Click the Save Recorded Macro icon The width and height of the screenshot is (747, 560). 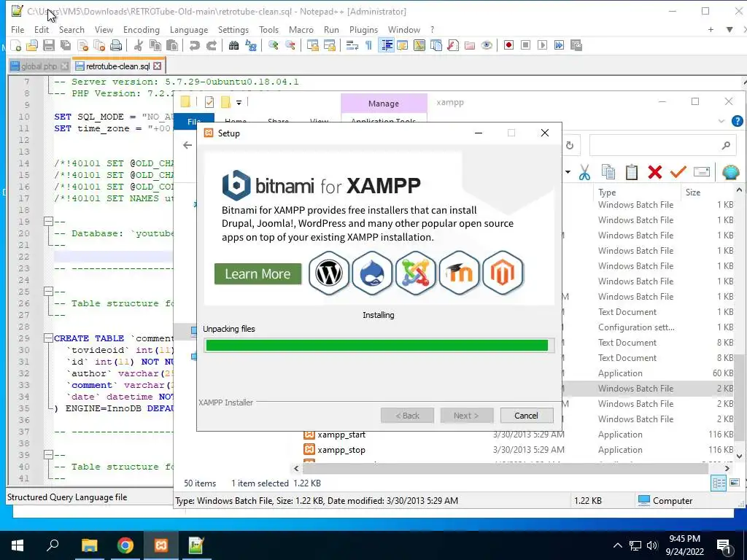tap(576, 45)
